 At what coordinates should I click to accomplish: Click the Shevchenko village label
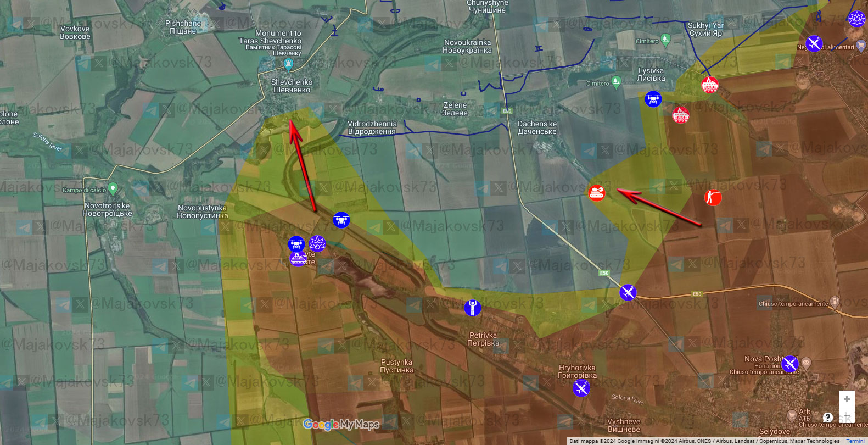pos(292,86)
